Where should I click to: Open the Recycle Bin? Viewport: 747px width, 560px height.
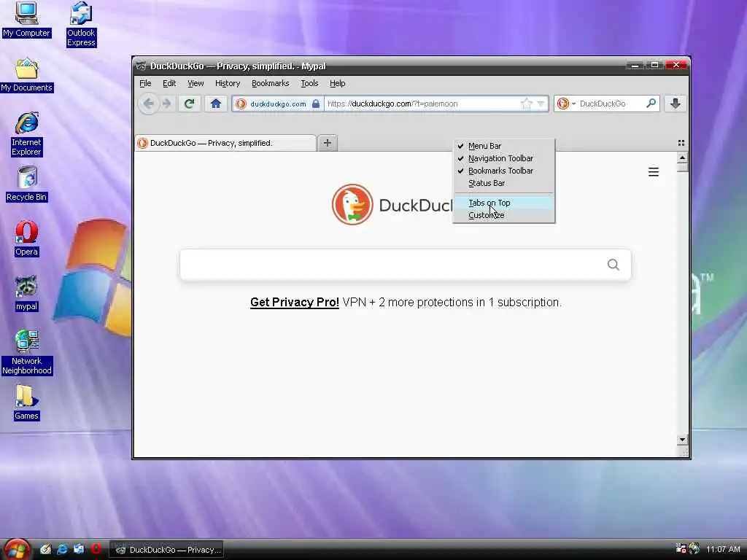point(27,184)
